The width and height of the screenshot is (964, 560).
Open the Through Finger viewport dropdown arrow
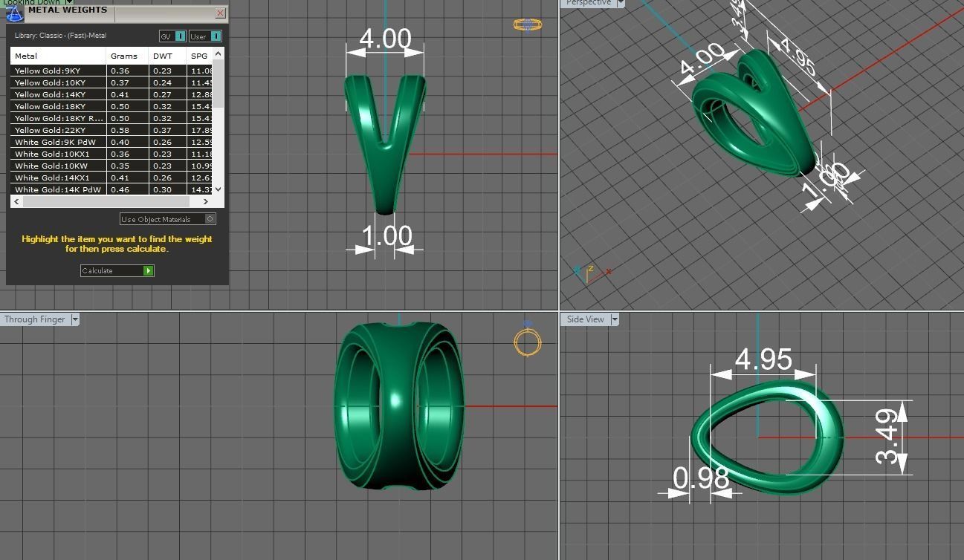click(x=75, y=319)
